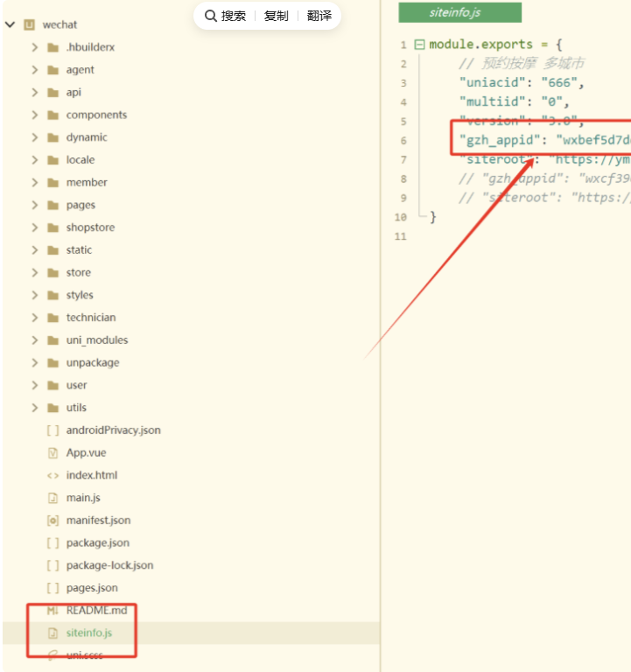Click the main.js file icon

(x=53, y=498)
